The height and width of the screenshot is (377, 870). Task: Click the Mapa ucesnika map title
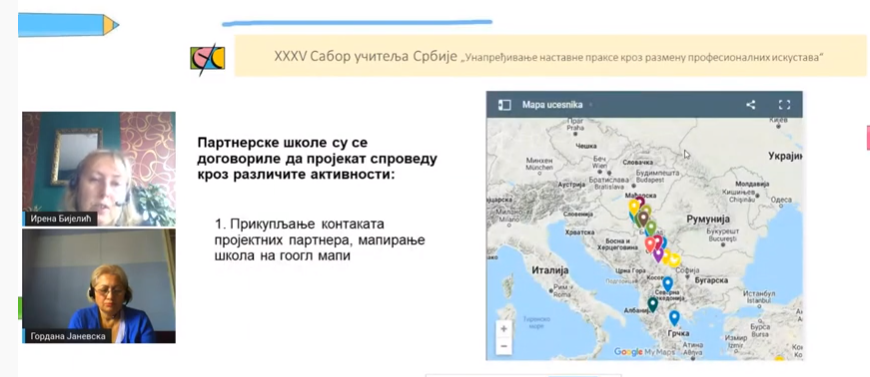point(545,104)
